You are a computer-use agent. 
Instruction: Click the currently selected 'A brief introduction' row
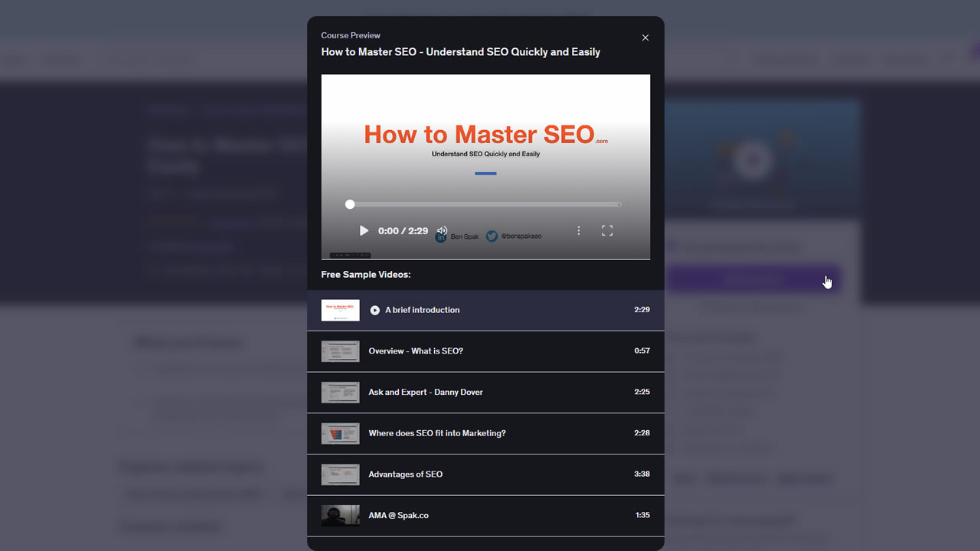click(485, 310)
